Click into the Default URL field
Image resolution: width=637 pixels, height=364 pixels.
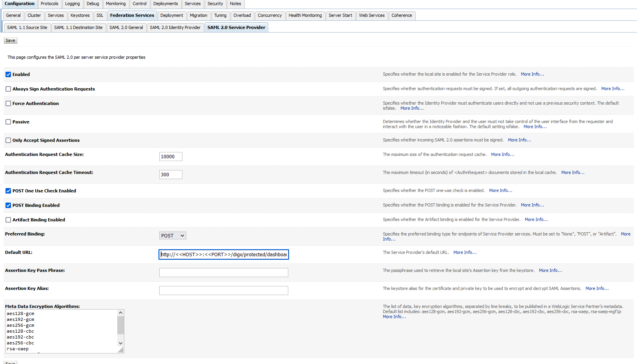[x=224, y=255]
